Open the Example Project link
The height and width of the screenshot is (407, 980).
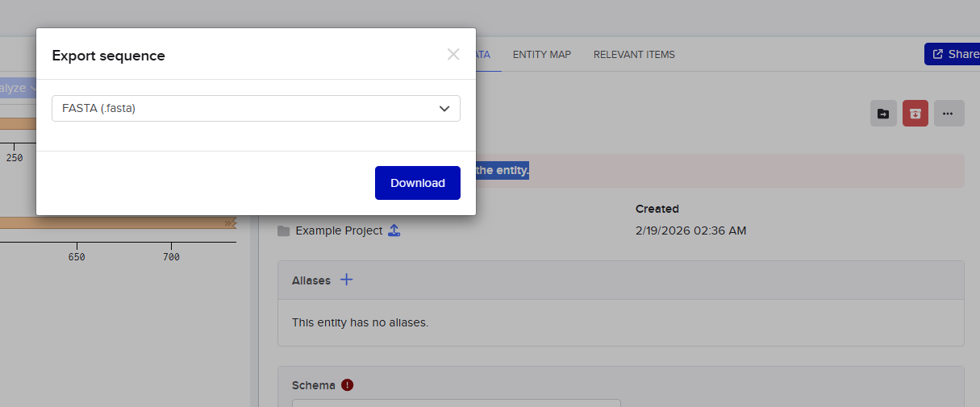click(x=339, y=230)
